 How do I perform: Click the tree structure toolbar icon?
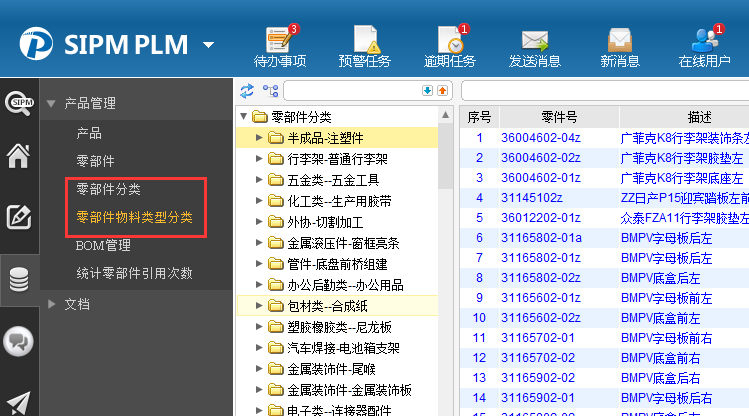click(x=270, y=91)
